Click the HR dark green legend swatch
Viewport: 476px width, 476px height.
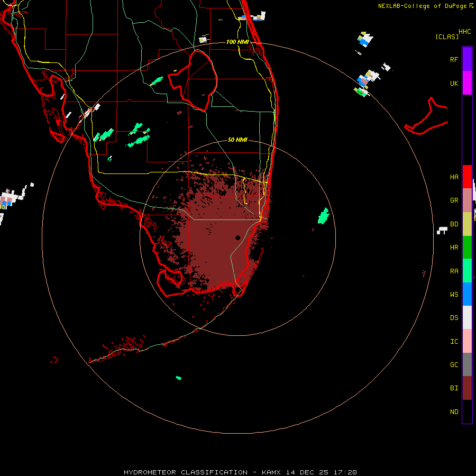tap(467, 248)
